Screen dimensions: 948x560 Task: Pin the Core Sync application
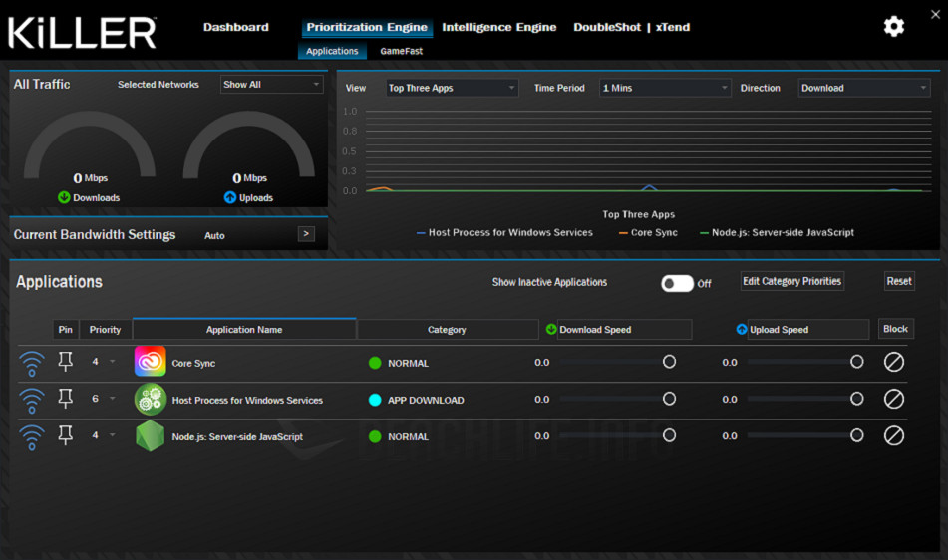pyautogui.click(x=66, y=362)
